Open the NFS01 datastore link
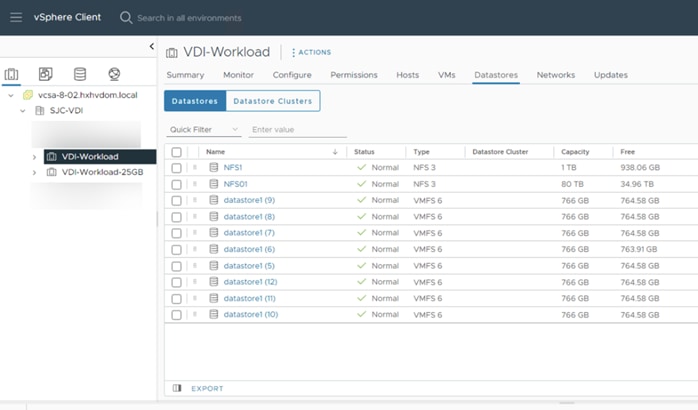Image resolution: width=698 pixels, height=410 pixels. pyautogui.click(x=235, y=184)
